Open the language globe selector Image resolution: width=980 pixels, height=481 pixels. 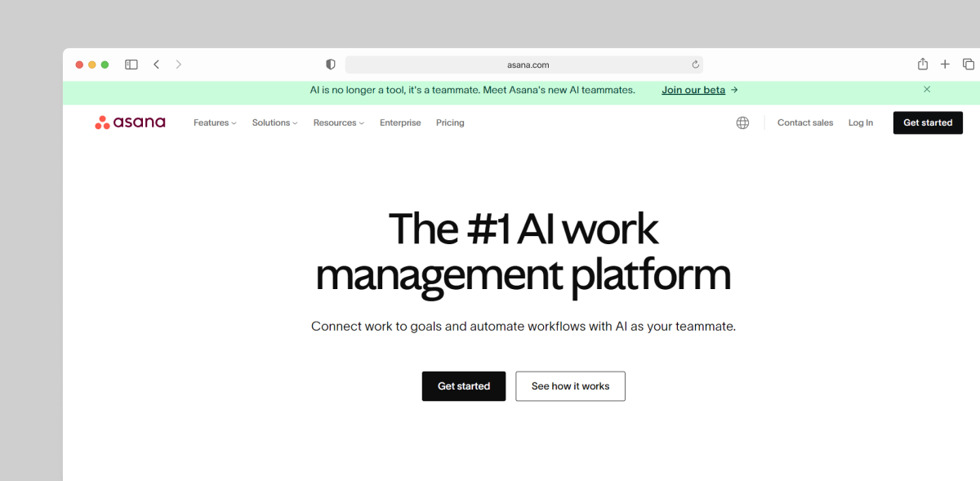(x=742, y=122)
